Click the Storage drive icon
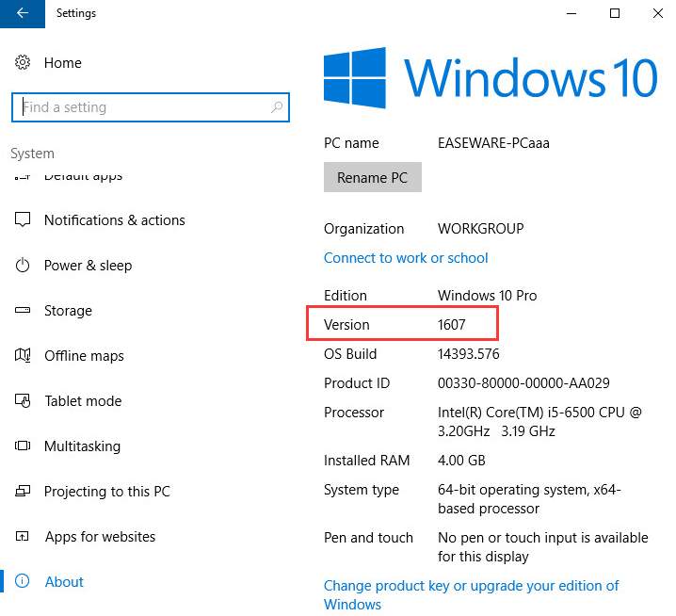Image resolution: width=676 pixels, height=616 pixels. [x=23, y=310]
